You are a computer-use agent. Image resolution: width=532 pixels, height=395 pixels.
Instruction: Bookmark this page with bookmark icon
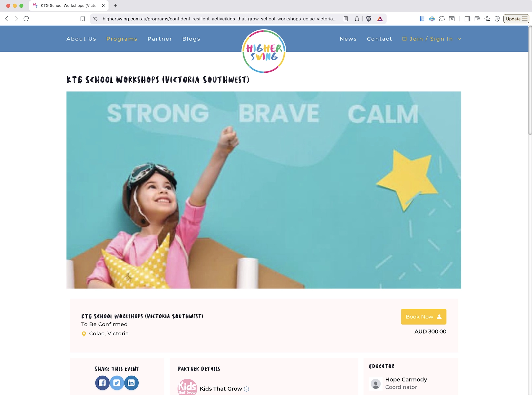tap(82, 19)
